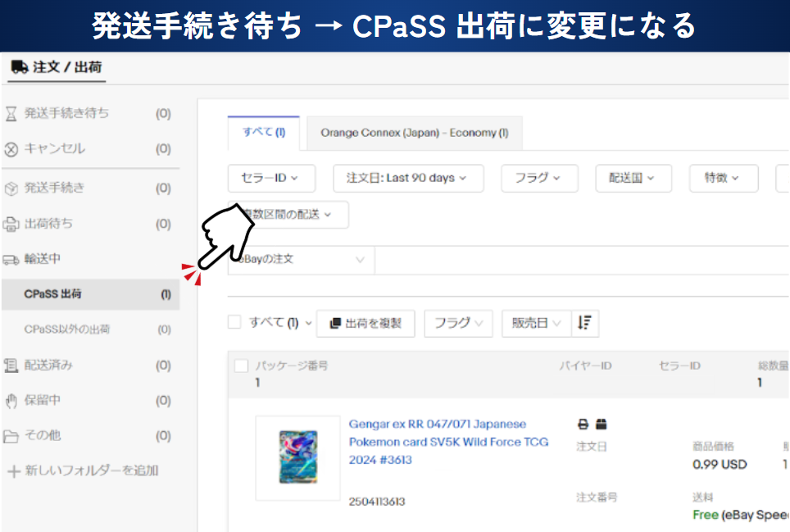Open the セラーID filter dropdown
This screenshot has height=532, width=790.
click(268, 178)
